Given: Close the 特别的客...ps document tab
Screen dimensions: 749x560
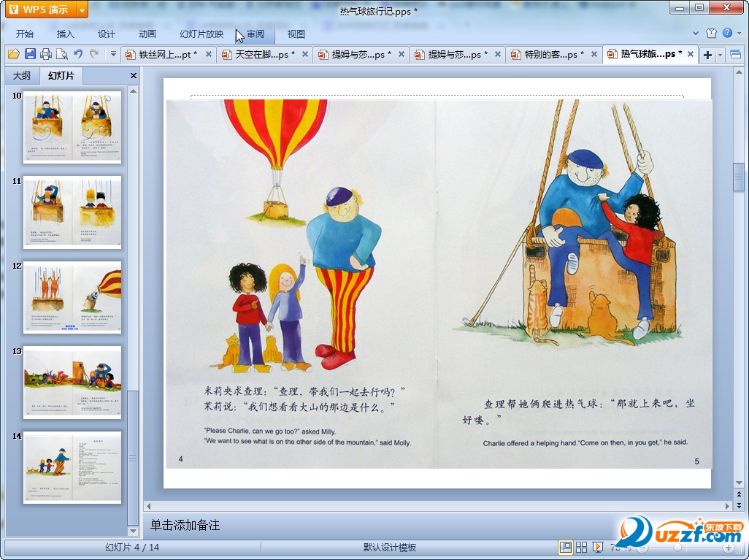Looking at the screenshot, I should [x=594, y=55].
